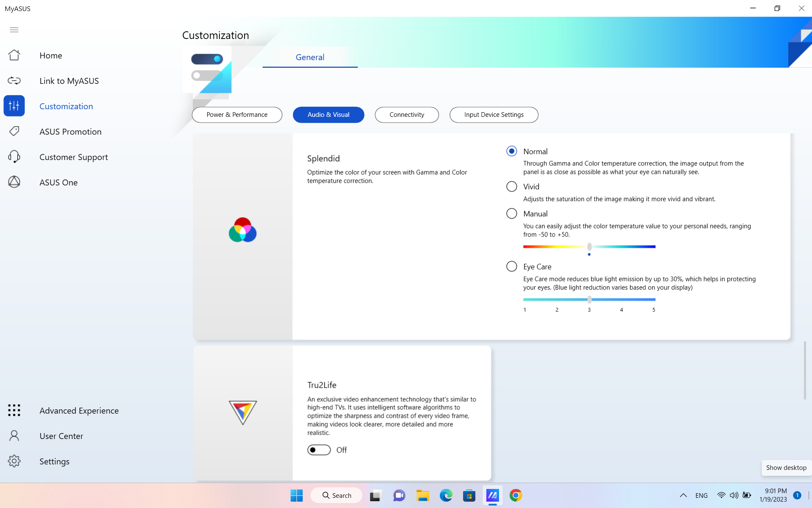Click the Advanced Experience grid icon
This screenshot has width=812, height=508.
coord(14,410)
